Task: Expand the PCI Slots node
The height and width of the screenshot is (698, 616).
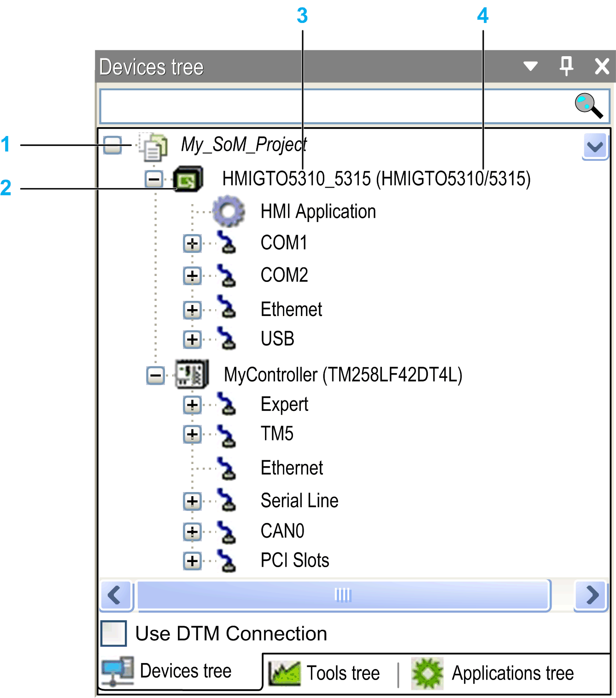Action: 192,561
